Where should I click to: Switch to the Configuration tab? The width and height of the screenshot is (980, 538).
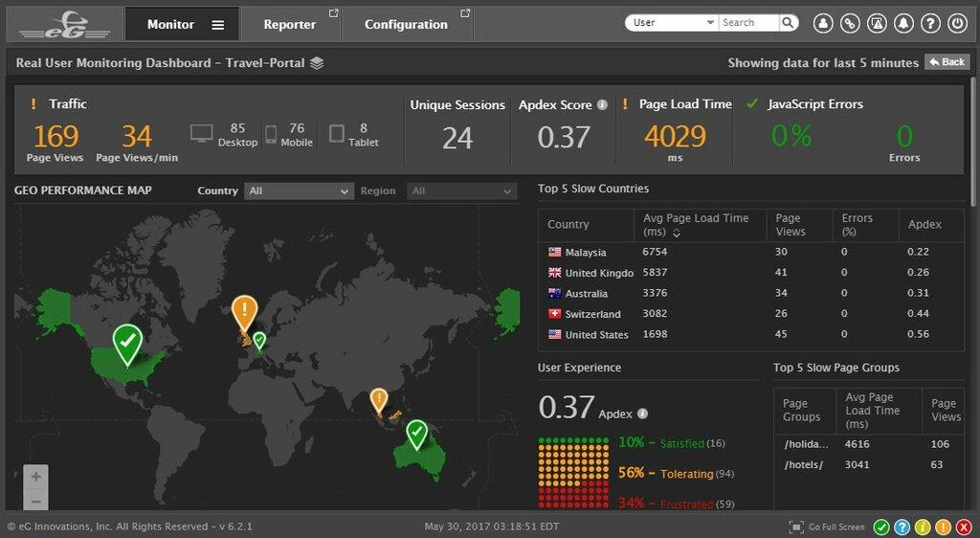click(x=406, y=24)
